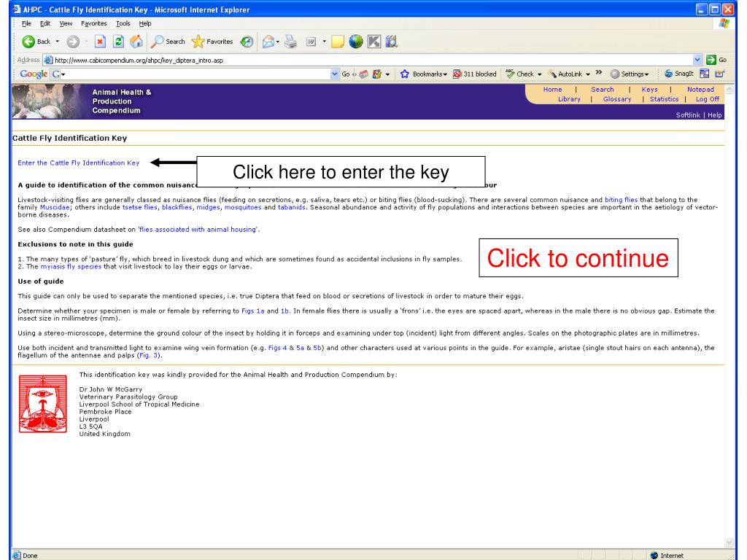
Task: Open the Keys link in header
Action: pyautogui.click(x=649, y=90)
